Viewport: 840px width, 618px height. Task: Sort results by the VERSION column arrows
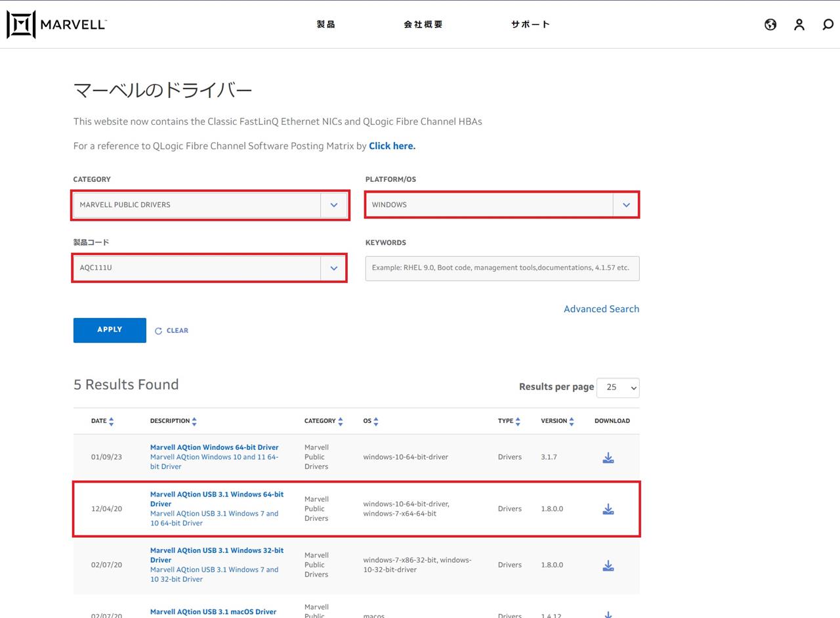[572, 421]
